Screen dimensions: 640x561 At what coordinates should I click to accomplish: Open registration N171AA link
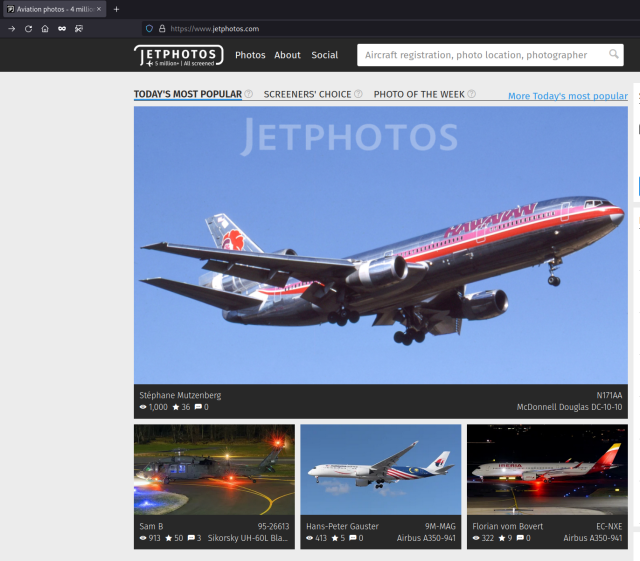[609, 395]
